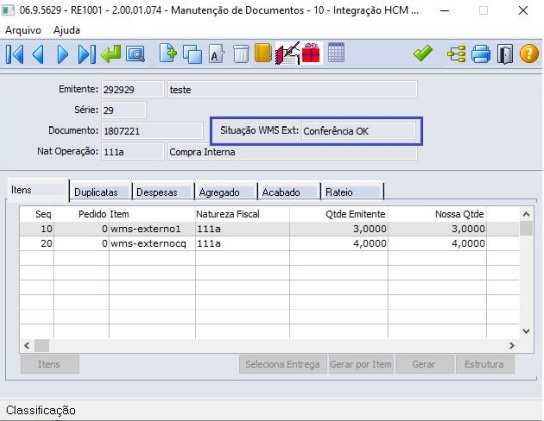Click the green checkmark confirm icon

tap(423, 53)
